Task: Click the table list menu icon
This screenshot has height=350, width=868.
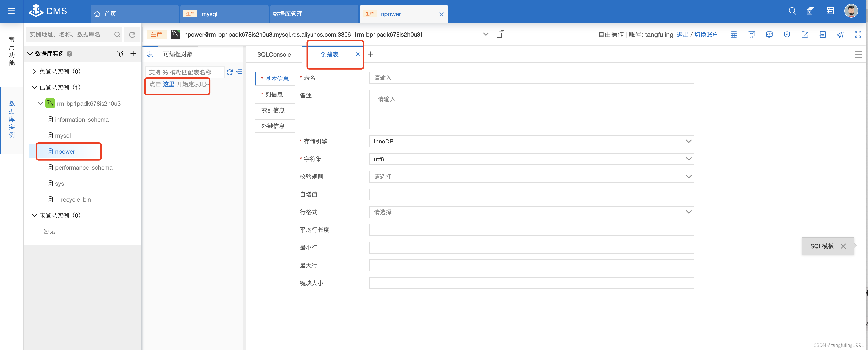Action: tap(239, 72)
